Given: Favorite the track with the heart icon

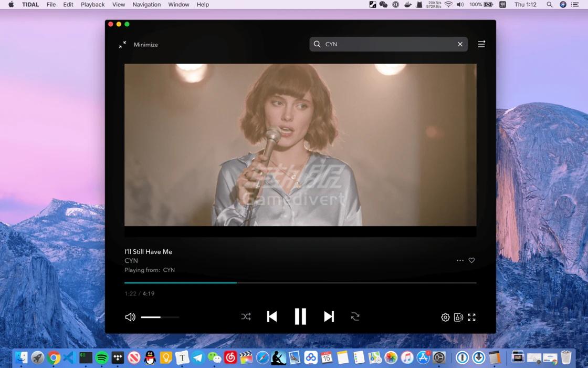Looking at the screenshot, I should tap(472, 260).
